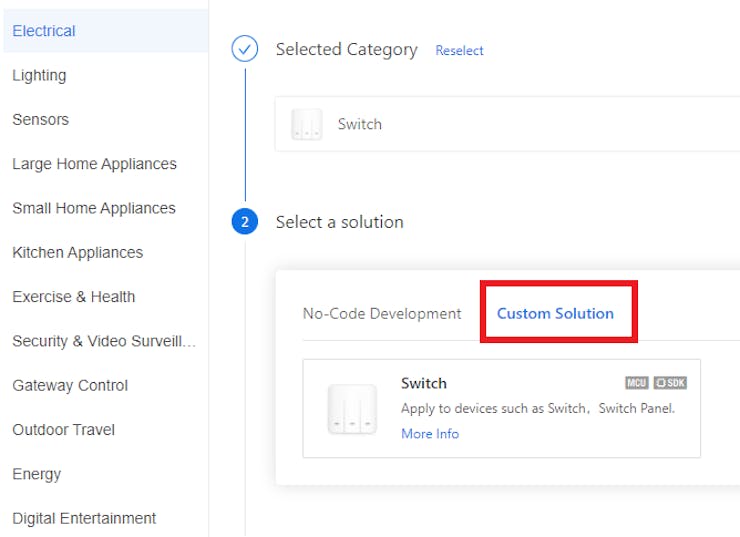Select the Switch solution card title
This screenshot has width=740, height=537.
coord(424,383)
